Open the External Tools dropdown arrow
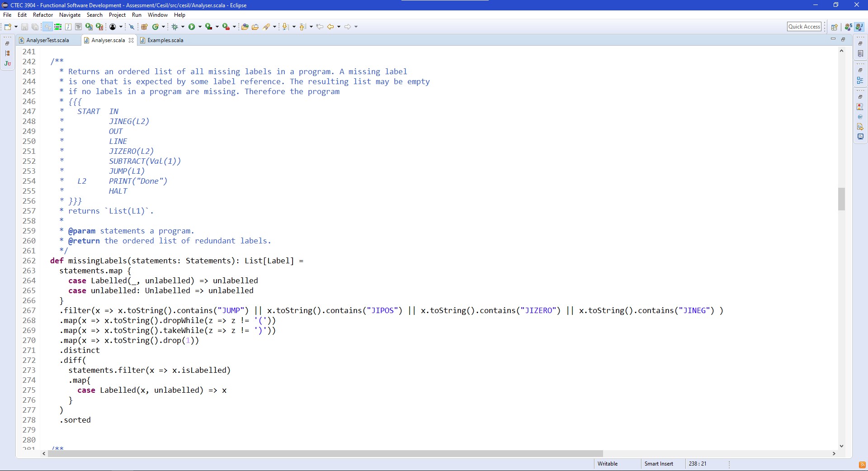The image size is (868, 471). click(x=234, y=27)
